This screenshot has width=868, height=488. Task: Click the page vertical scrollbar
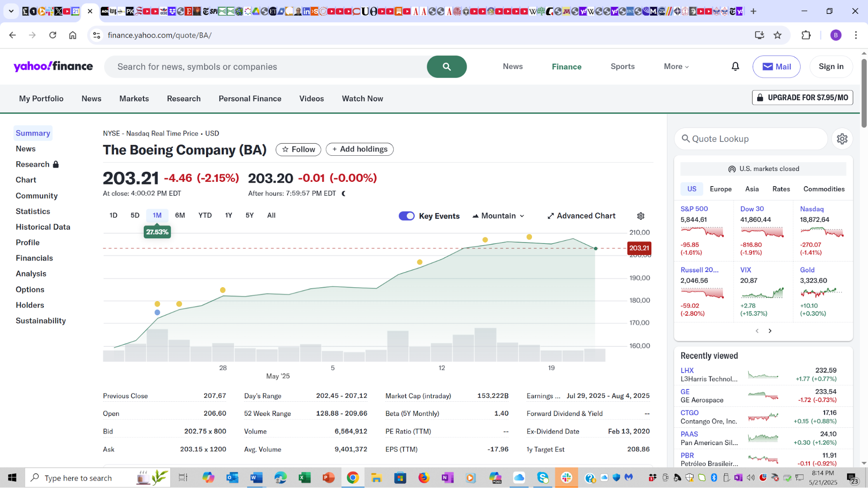[x=864, y=93]
